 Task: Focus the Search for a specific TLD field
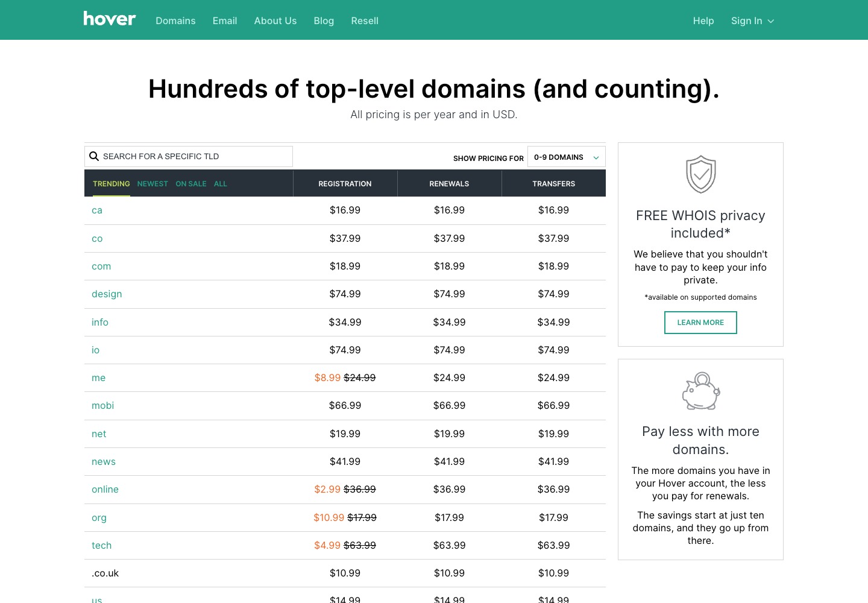189,157
